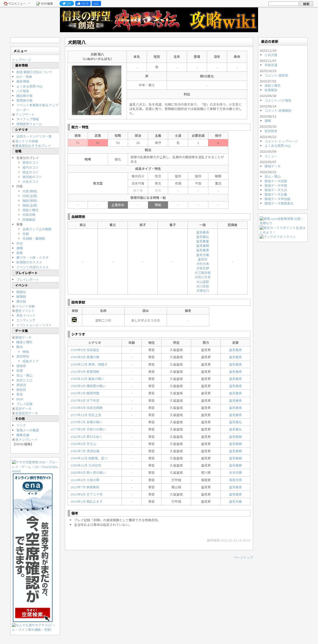Open the DLC・特典 menu link
Image resolution: width=318 pixels, height=644 pixels.
pyautogui.click(x=24, y=77)
